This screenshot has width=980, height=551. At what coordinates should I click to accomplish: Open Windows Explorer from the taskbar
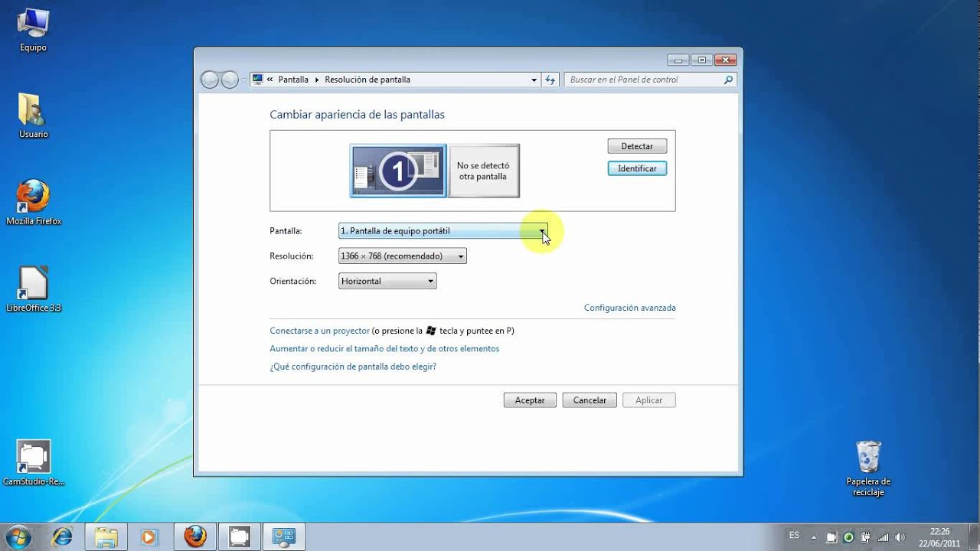(106, 536)
